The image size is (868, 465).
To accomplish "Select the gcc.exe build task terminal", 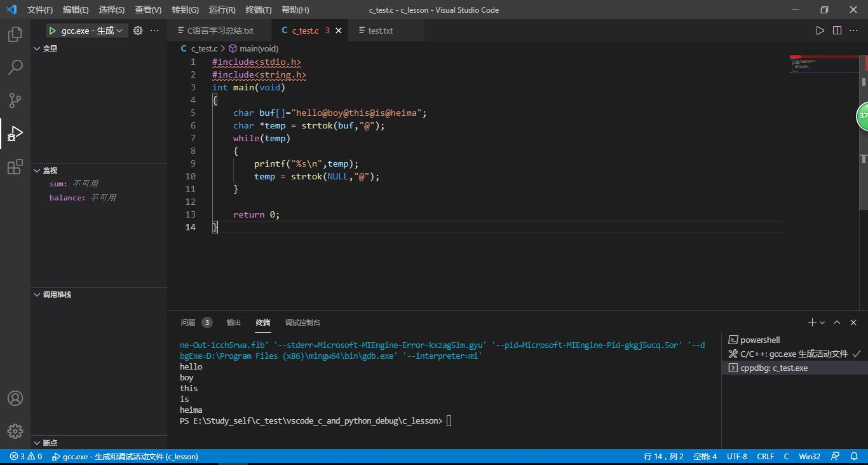I will click(x=794, y=354).
